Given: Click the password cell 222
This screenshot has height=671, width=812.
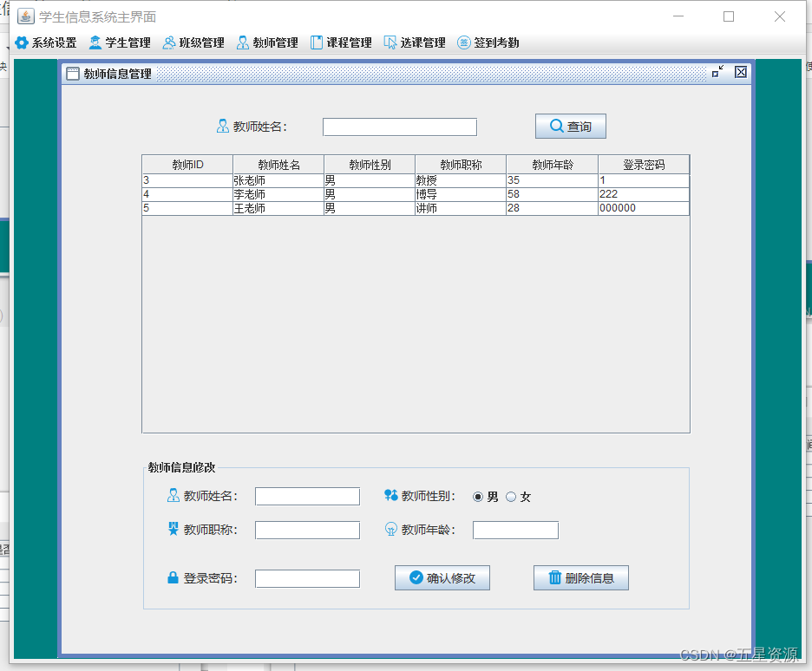Looking at the screenshot, I should [x=644, y=194].
